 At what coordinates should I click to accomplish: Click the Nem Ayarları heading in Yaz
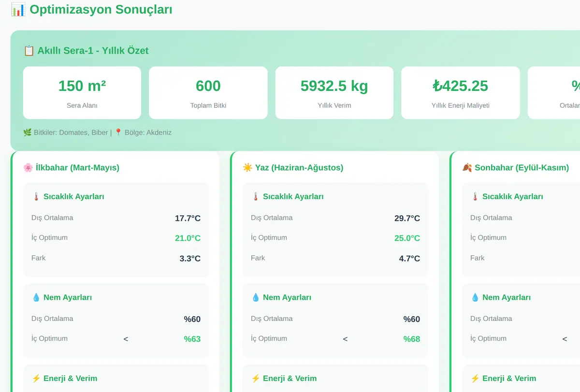click(x=287, y=298)
